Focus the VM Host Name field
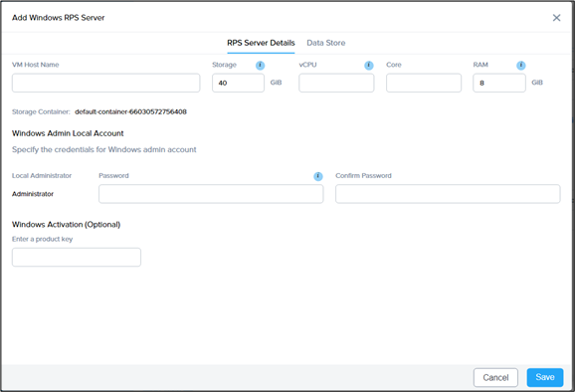575x392 pixels. coord(106,83)
